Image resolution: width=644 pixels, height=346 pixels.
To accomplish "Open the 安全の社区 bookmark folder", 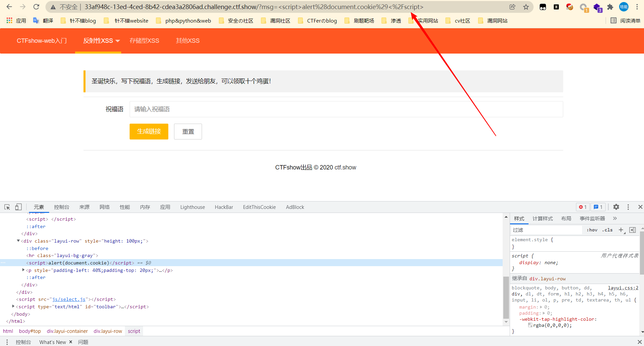I will point(236,21).
